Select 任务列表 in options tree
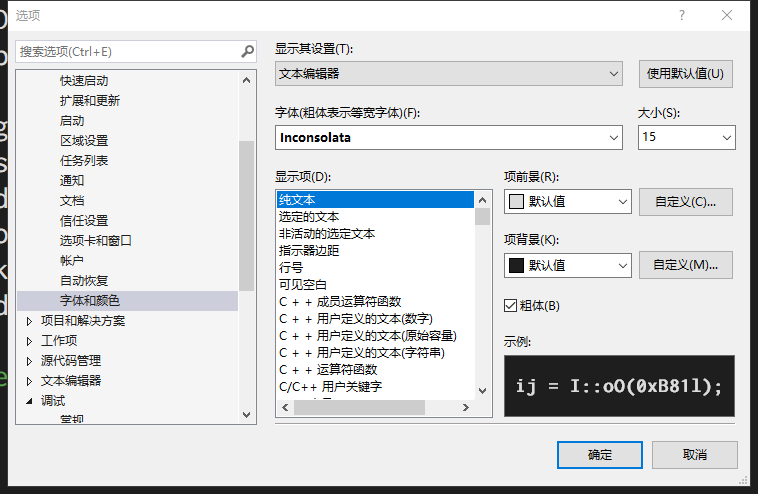758x494 pixels. (84, 160)
